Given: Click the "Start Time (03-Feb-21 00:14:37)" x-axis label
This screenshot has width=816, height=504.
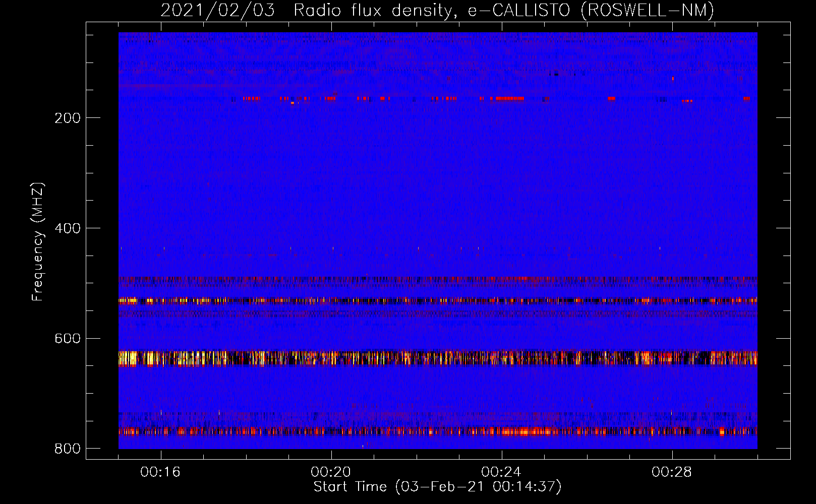Looking at the screenshot, I should tap(437, 487).
